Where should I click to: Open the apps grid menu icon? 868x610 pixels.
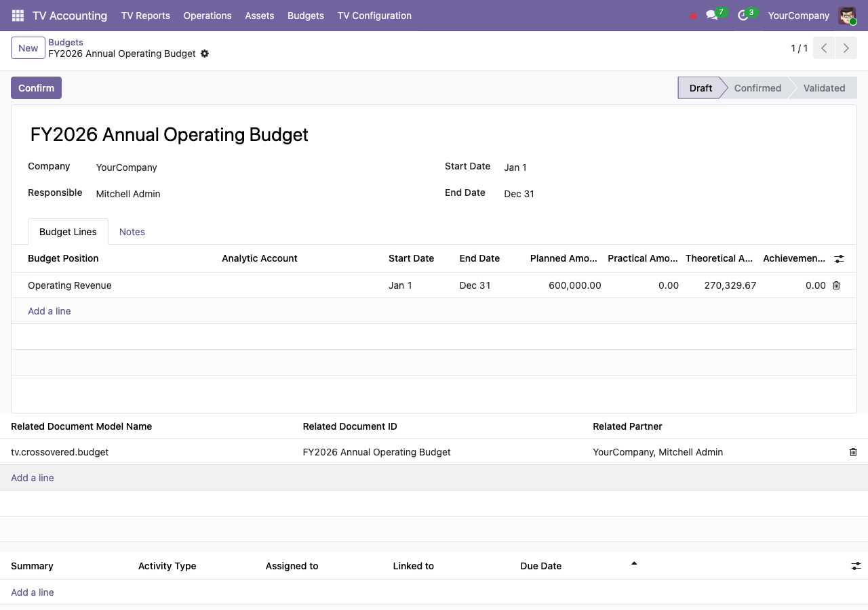coord(18,16)
